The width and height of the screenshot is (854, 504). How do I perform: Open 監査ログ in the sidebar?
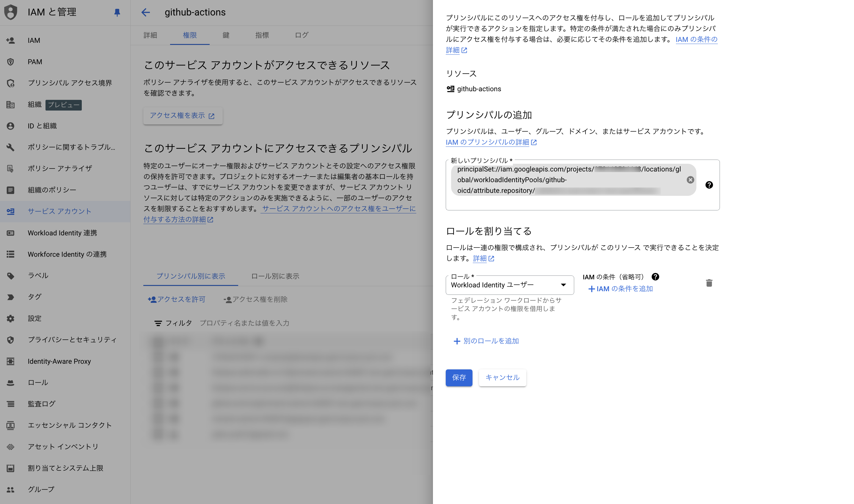point(41,404)
